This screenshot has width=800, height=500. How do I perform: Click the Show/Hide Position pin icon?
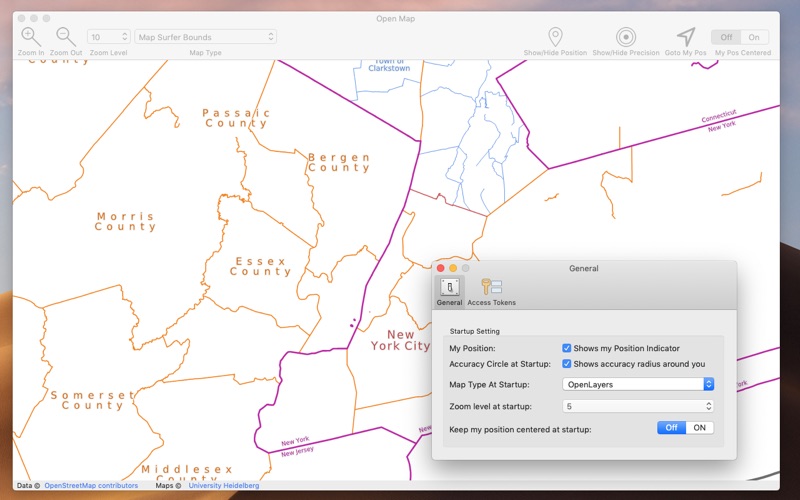(x=555, y=37)
